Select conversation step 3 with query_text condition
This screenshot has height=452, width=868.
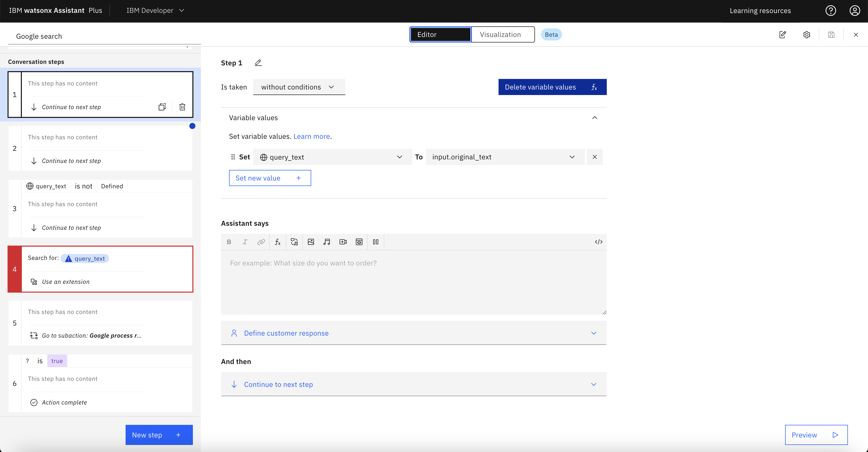tap(100, 209)
